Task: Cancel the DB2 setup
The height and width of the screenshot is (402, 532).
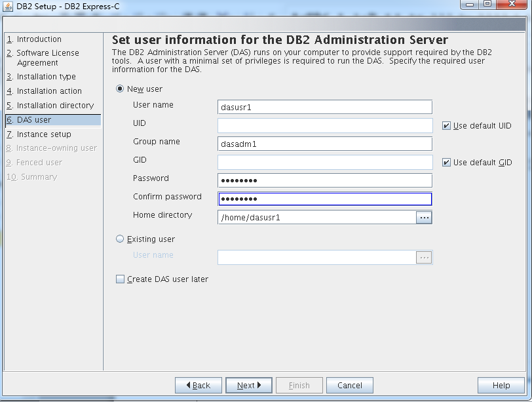Action: click(350, 386)
